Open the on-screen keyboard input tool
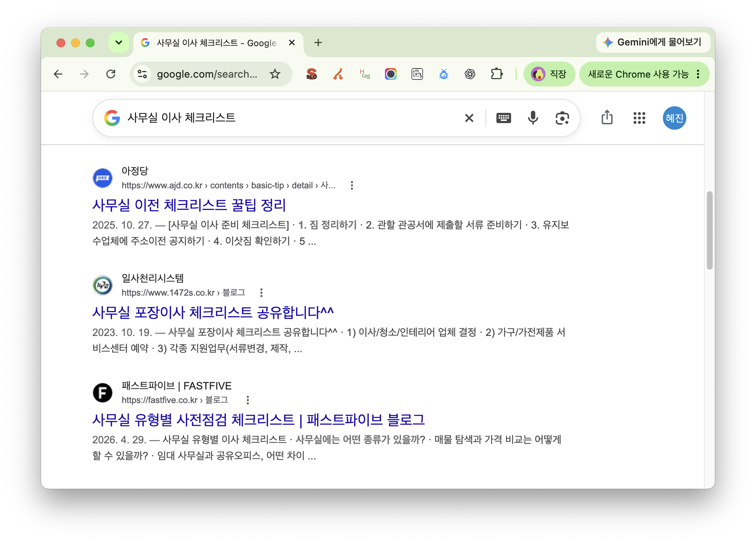 (504, 118)
